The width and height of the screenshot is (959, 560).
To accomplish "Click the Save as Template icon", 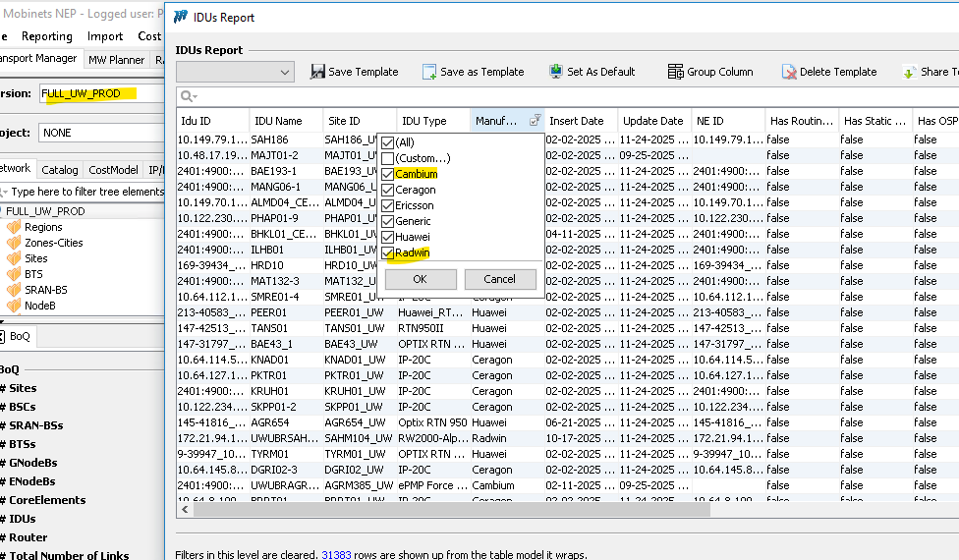I will [x=429, y=72].
